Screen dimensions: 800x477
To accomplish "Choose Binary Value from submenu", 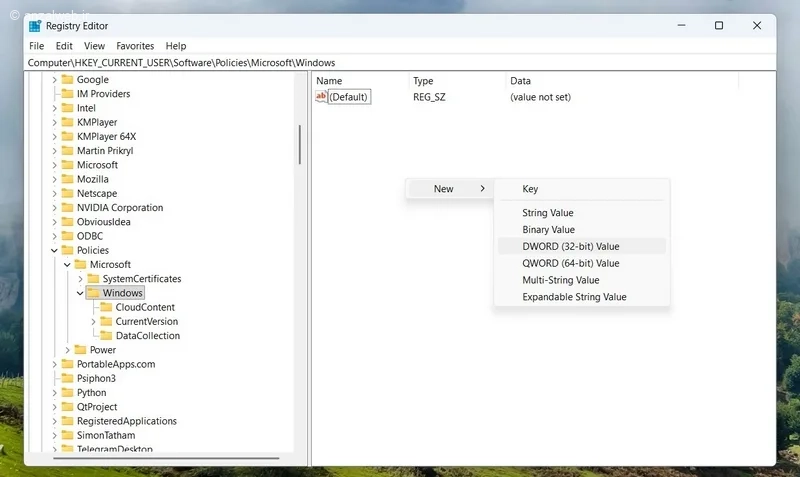I will [x=582, y=230].
